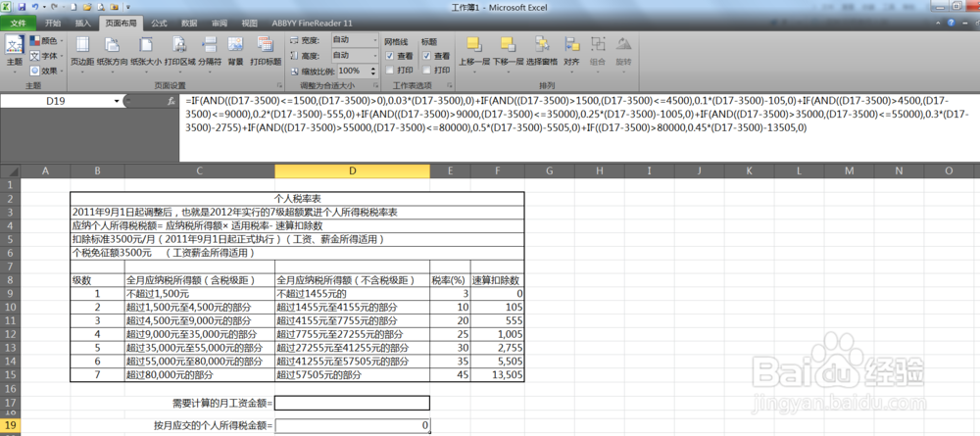Toggle Headings Print (标题 打印) checkbox
Screen dimensions: 980x436
[x=427, y=70]
